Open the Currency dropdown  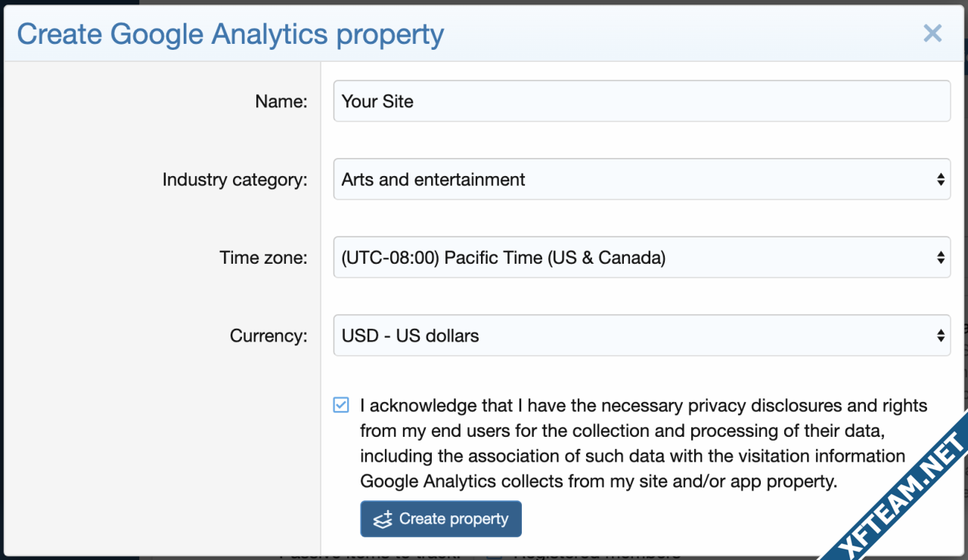click(641, 336)
